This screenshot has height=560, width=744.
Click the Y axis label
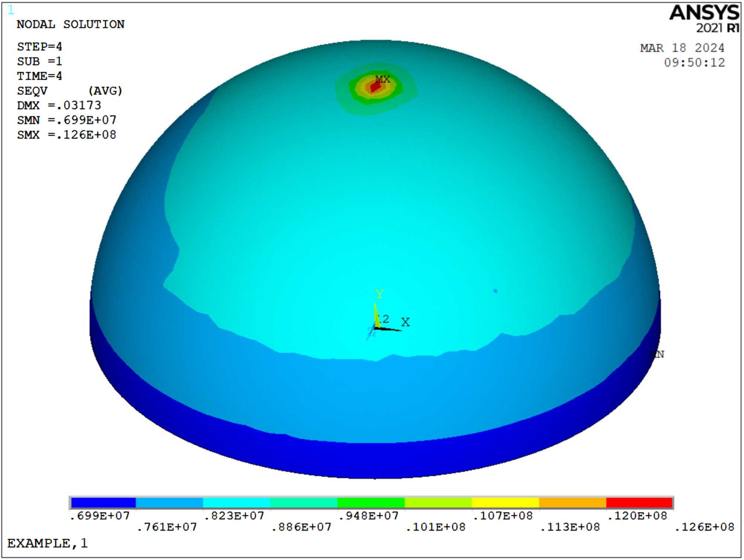click(x=379, y=294)
